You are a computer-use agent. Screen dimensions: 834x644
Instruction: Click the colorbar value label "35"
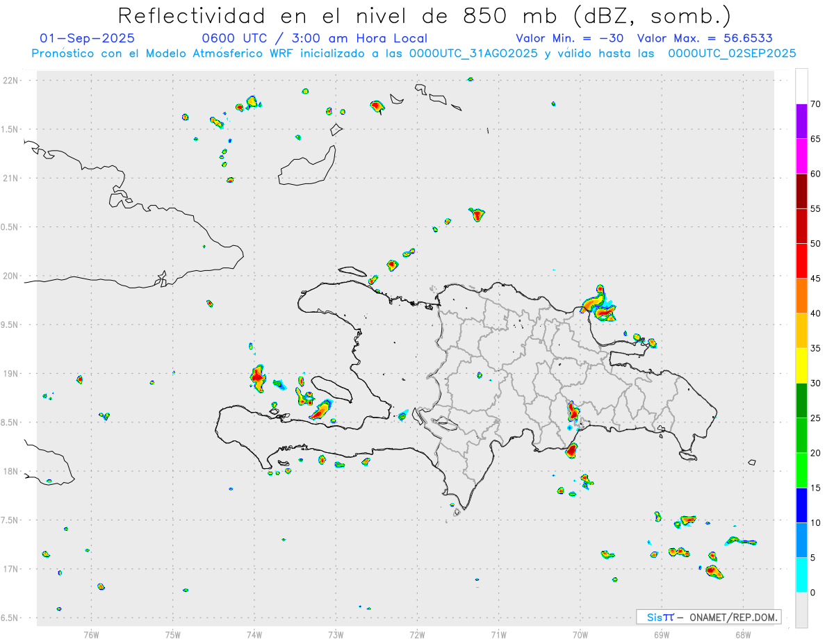click(815, 348)
